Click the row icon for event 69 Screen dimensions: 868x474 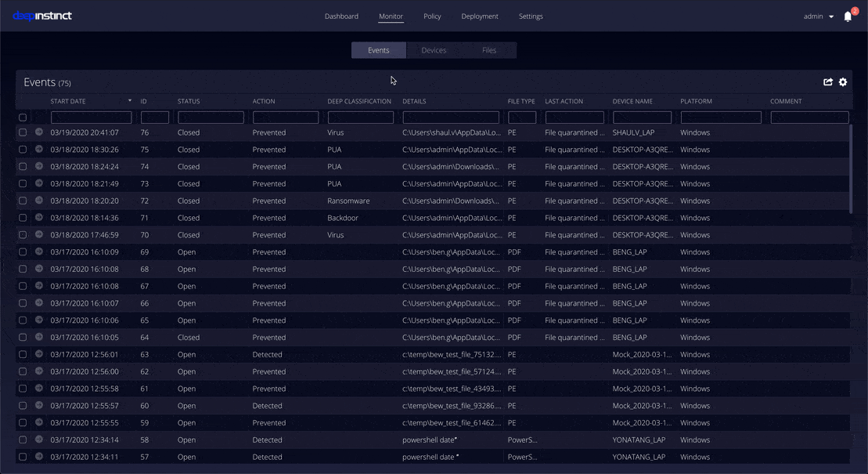(x=39, y=251)
